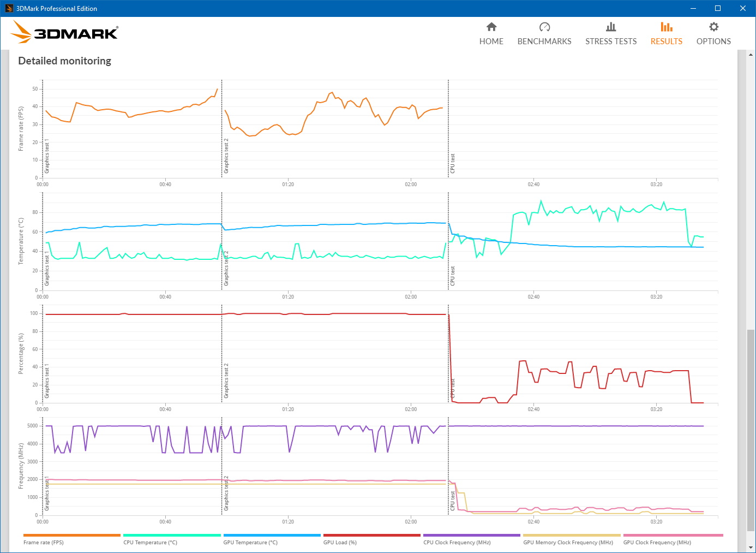Screen dimensions: 756x553
Task: Click the Results orange chart icon
Action: click(666, 27)
